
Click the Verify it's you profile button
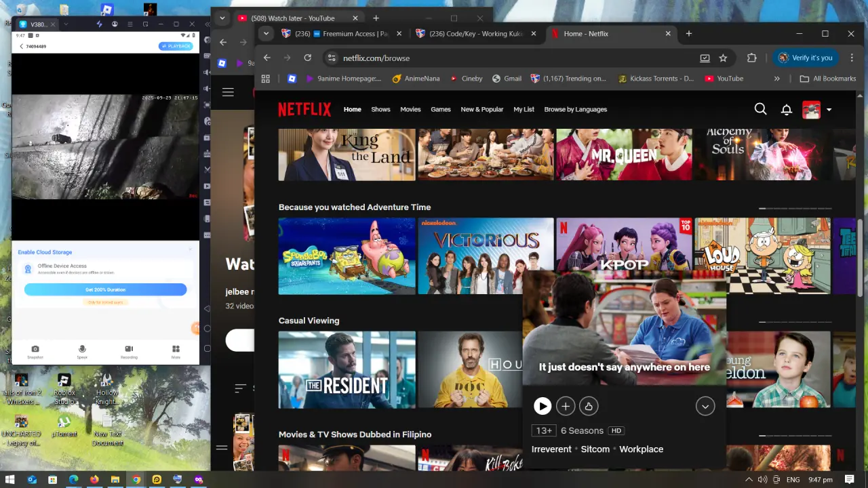pyautogui.click(x=806, y=58)
